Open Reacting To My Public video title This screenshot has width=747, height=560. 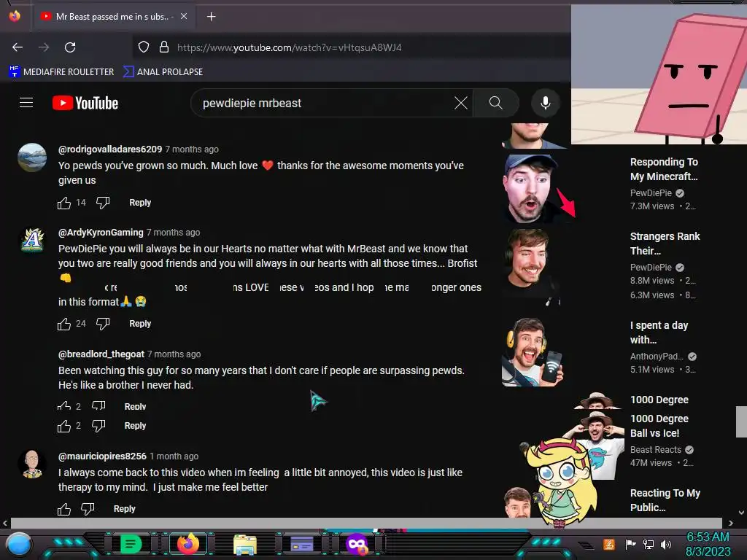pos(665,500)
